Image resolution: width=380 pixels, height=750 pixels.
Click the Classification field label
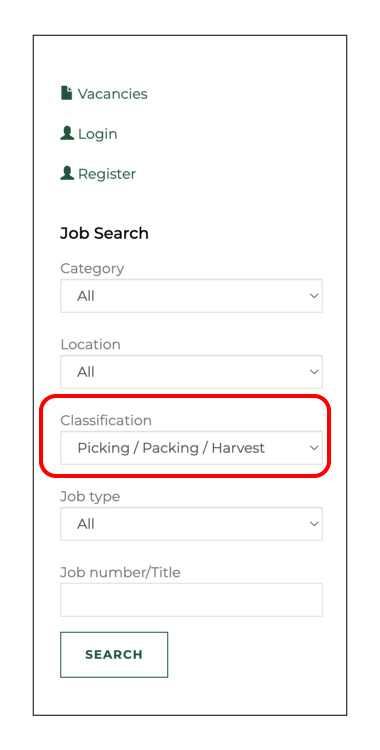pyautogui.click(x=106, y=420)
